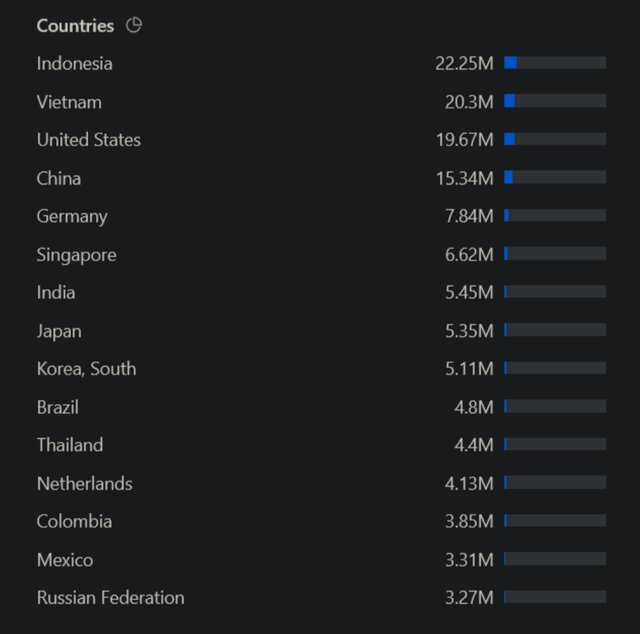
Task: Click the Brazil country label
Action: tap(57, 407)
